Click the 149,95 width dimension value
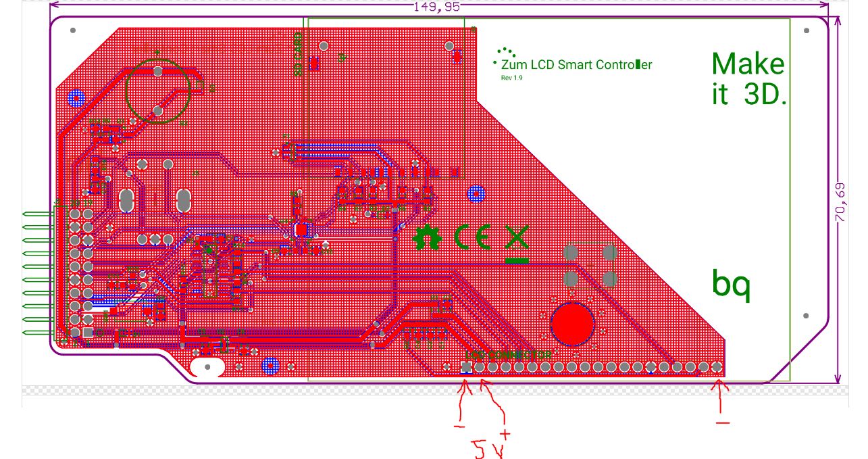Image resolution: width=868 pixels, height=459 pixels. [436, 7]
